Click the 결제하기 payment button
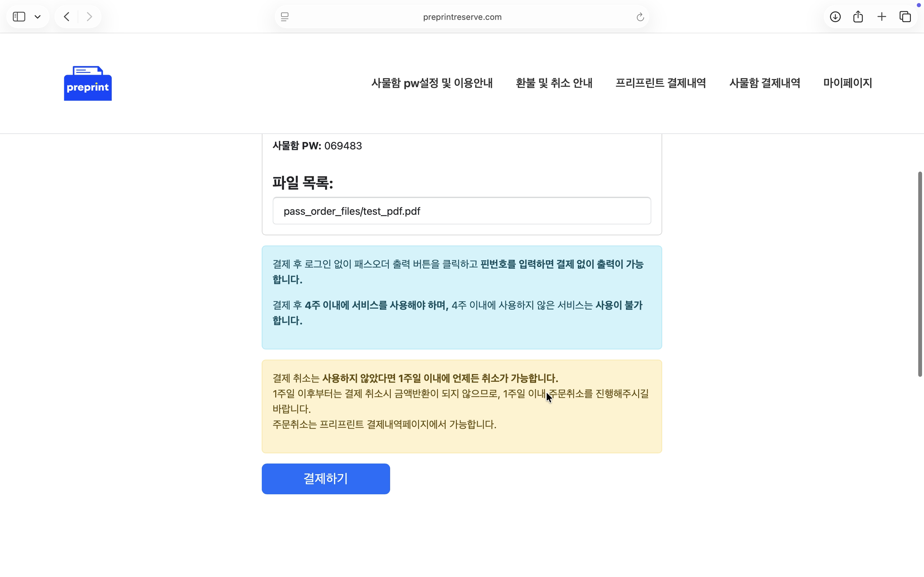 [325, 479]
